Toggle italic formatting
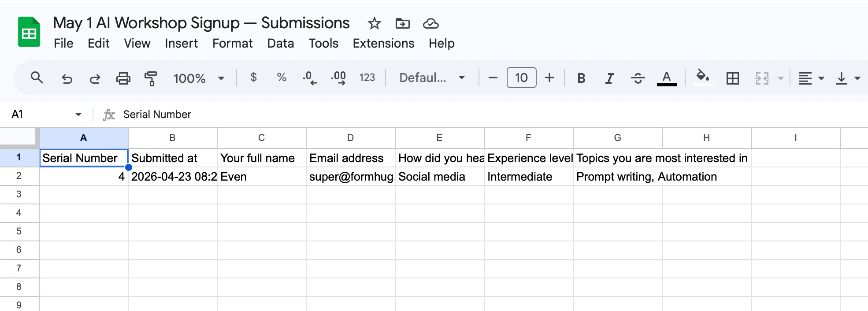 609,78
